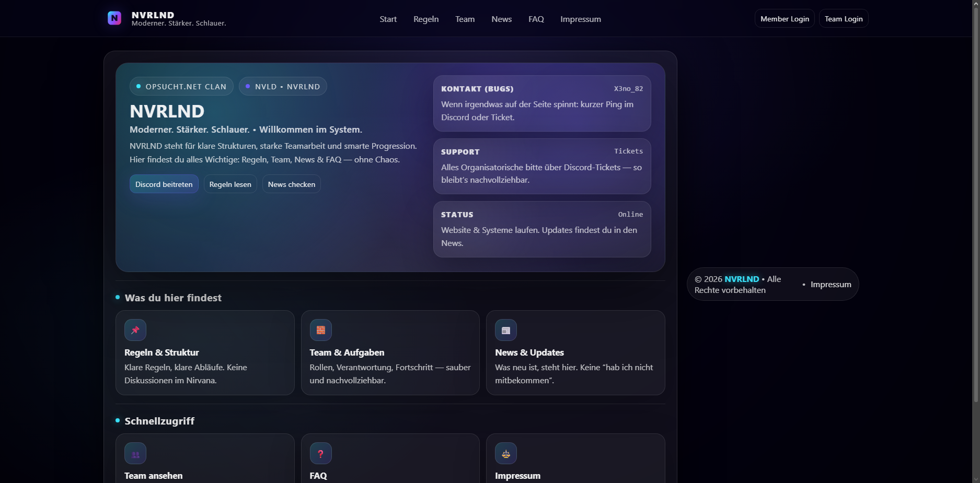This screenshot has width=980, height=483.
Task: Click the NVRLND logo icon in header
Action: click(x=114, y=18)
